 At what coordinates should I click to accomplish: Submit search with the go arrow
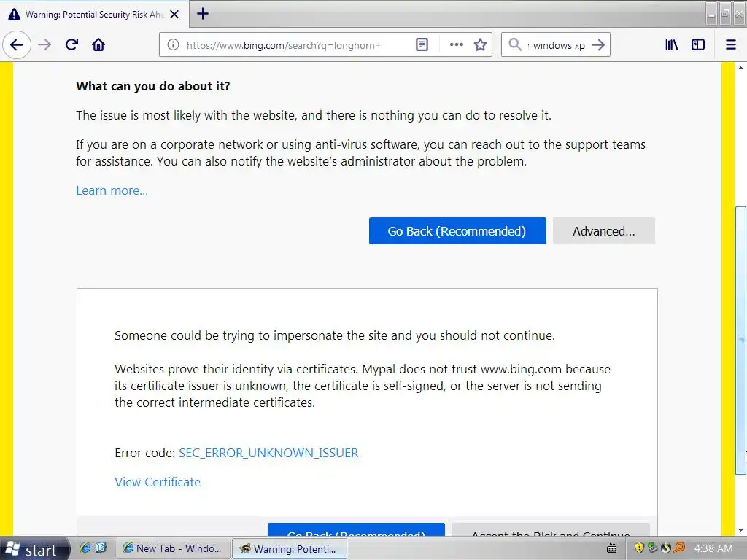(x=598, y=44)
